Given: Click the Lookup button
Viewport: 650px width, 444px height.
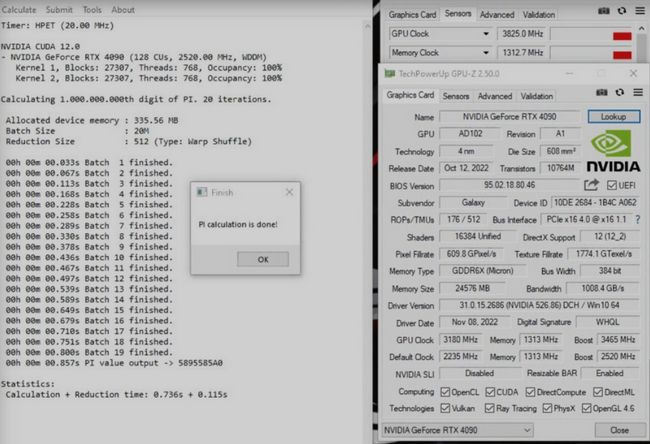Looking at the screenshot, I should click(x=614, y=116).
